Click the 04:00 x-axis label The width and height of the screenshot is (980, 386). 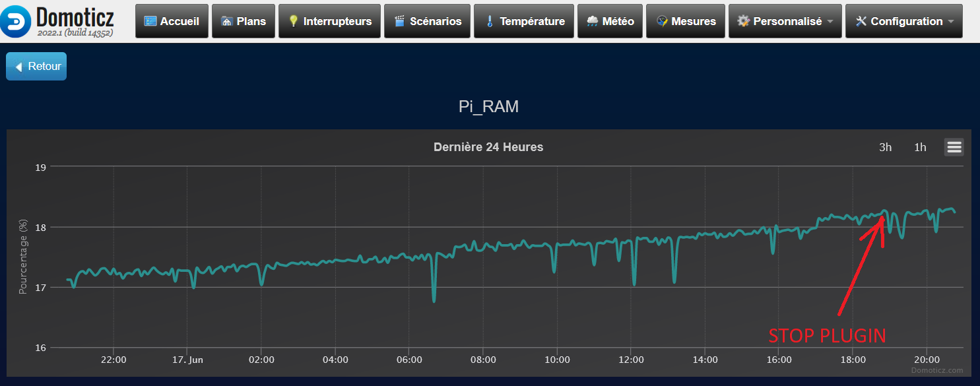(x=335, y=360)
